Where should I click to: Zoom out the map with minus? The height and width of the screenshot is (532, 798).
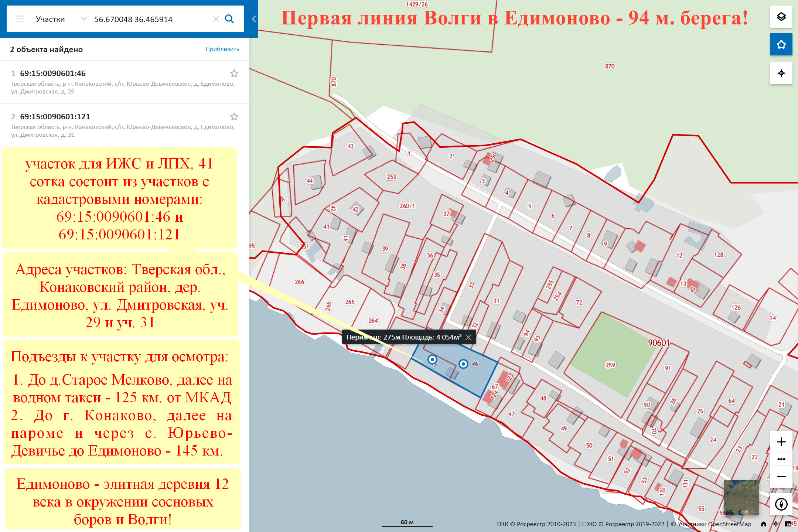pyautogui.click(x=781, y=477)
